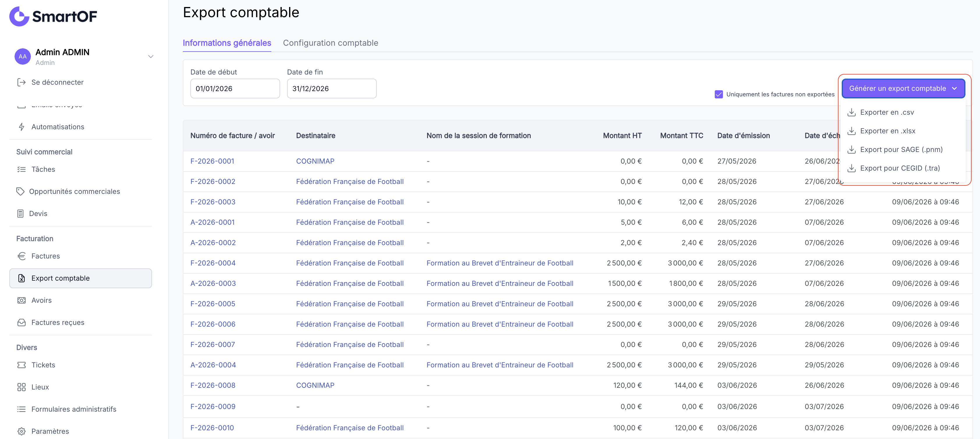Viewport: 980px width, 439px height.
Task: Click the Factures reçues inbox icon
Action: [22, 322]
